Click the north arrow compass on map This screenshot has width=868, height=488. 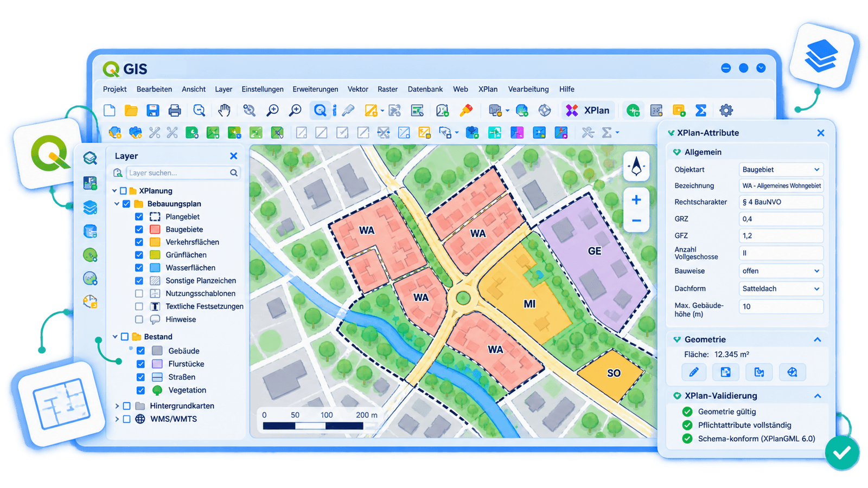[636, 166]
